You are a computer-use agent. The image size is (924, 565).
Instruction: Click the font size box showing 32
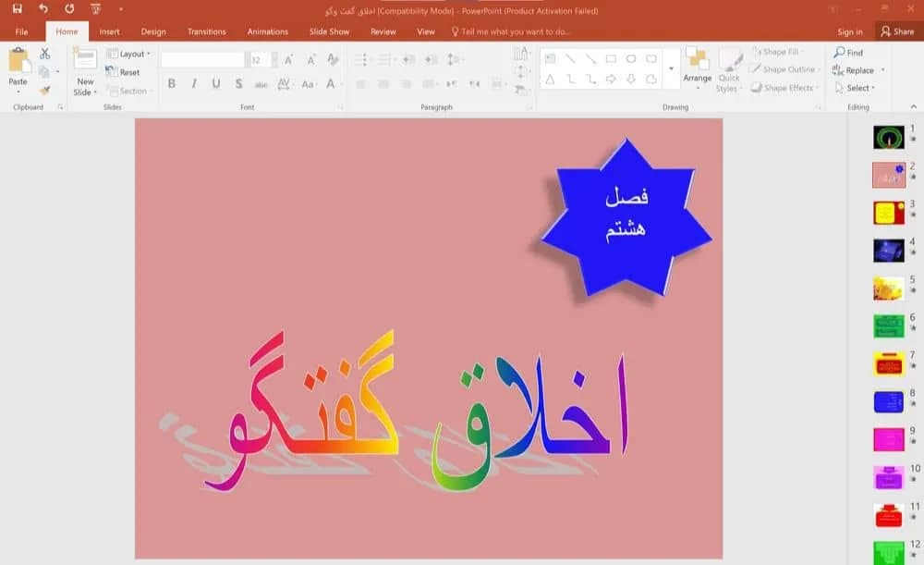pos(260,59)
